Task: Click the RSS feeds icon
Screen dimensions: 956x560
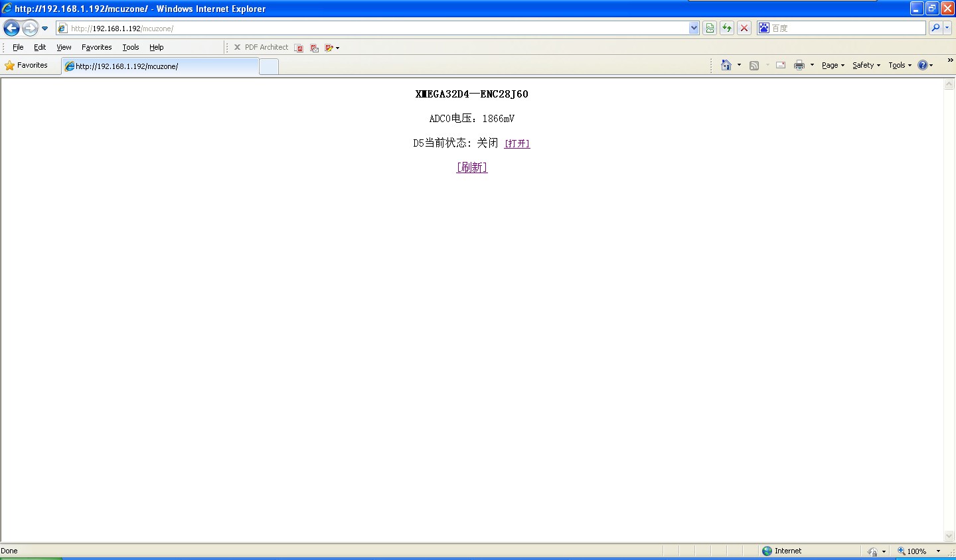Action: pyautogui.click(x=754, y=65)
